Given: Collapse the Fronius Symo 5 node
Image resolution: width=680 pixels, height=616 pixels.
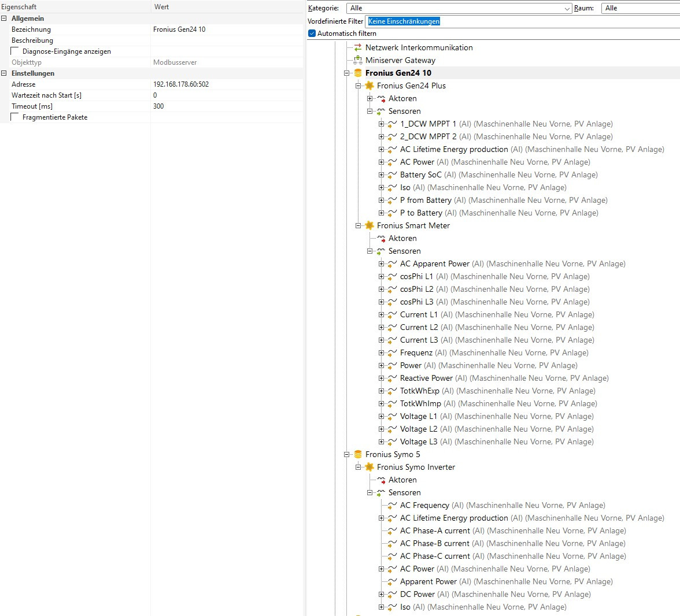Looking at the screenshot, I should (x=346, y=454).
